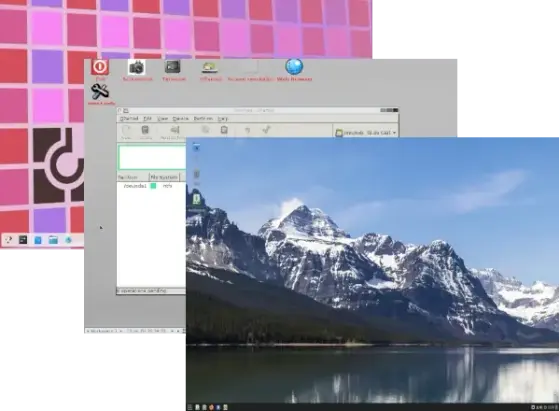The width and height of the screenshot is (560, 411).
Task: Launch the Screenshot camera desktop icon
Action: (136, 67)
